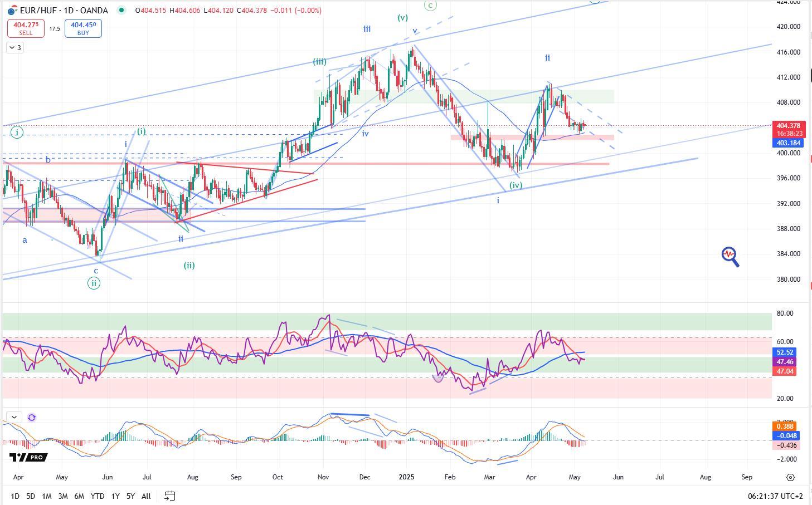Image resolution: width=812 pixels, height=505 pixels.
Task: Click the purple refresh icon in MACD pane
Action: 32,417
